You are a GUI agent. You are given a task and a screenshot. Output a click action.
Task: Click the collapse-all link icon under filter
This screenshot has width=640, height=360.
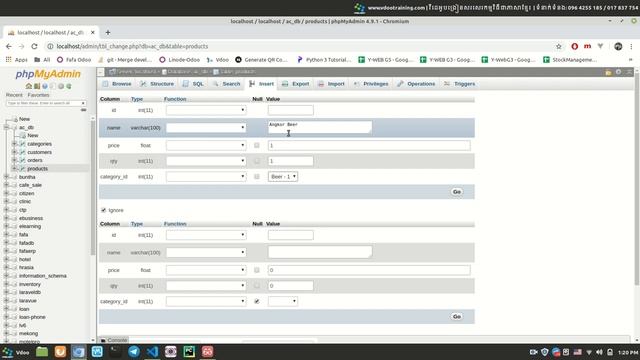click(x=83, y=110)
